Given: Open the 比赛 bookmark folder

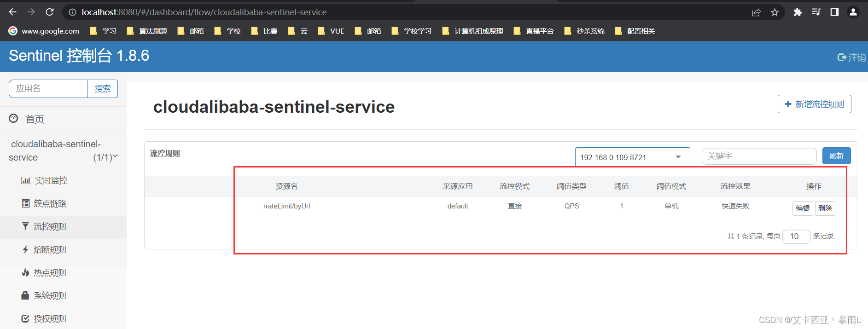Looking at the screenshot, I should (x=264, y=31).
